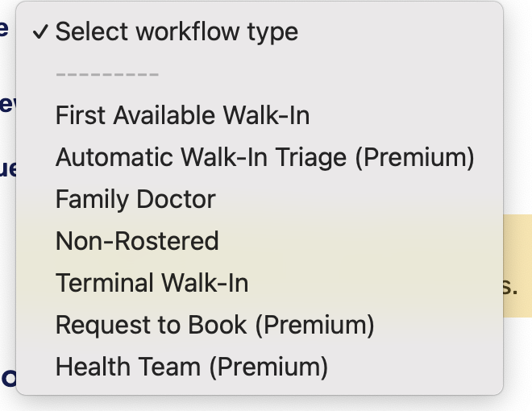This screenshot has height=411, width=532.
Task: Pick the Family Doctor option
Action: pos(135,199)
